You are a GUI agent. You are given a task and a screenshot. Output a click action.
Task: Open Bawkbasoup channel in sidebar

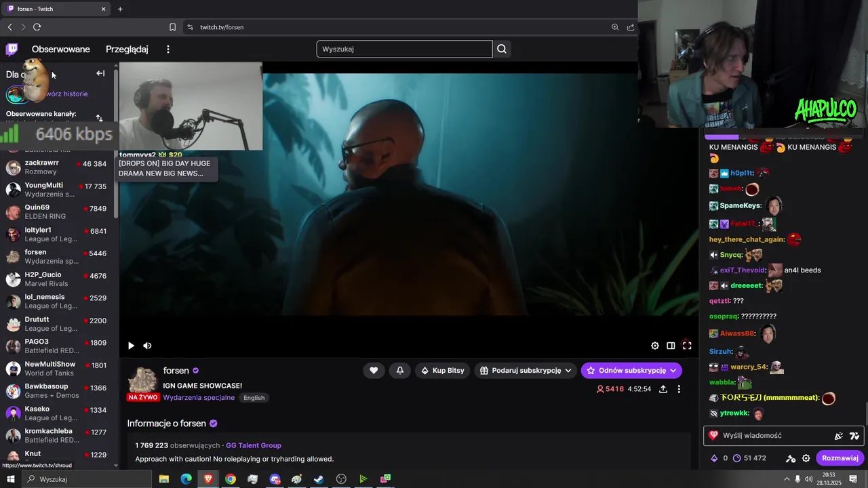coord(56,391)
